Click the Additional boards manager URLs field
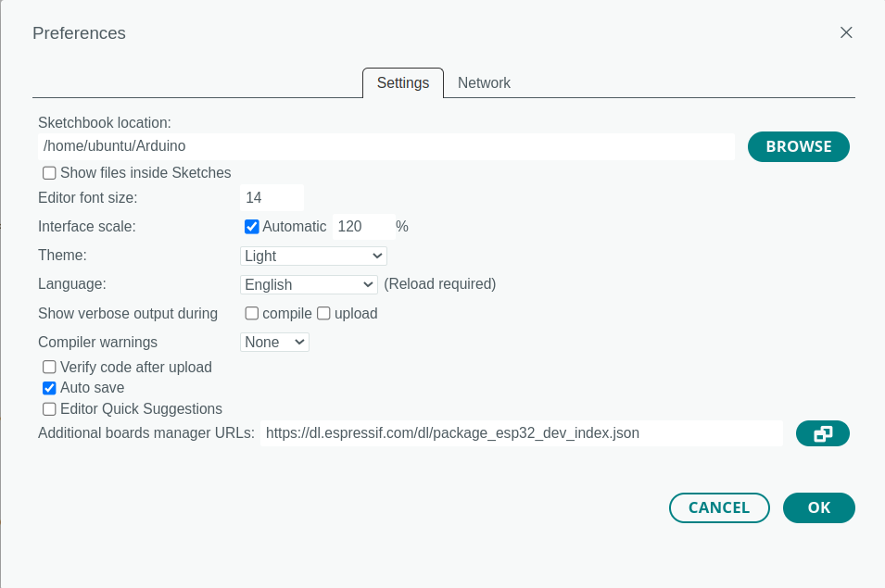 (522, 433)
